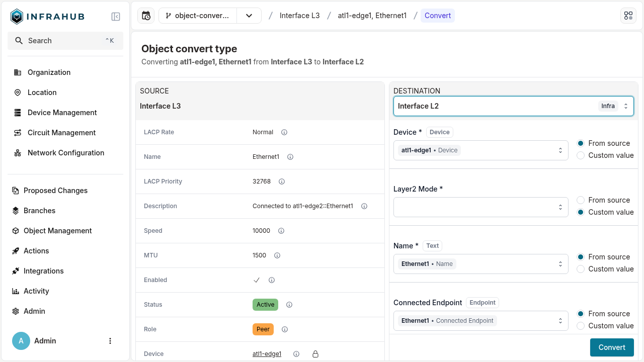Select Custom value for Device field
Viewport: 644px width, 362px height.
pos(581,155)
